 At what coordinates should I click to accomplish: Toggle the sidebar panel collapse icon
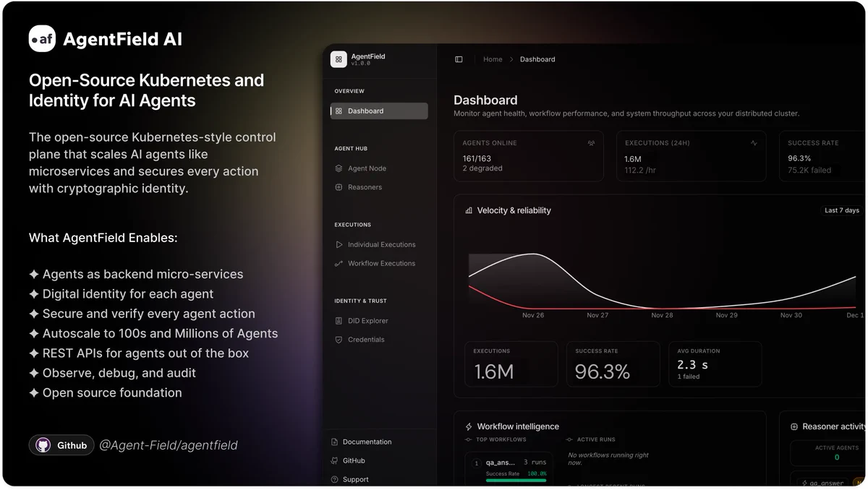[459, 59]
